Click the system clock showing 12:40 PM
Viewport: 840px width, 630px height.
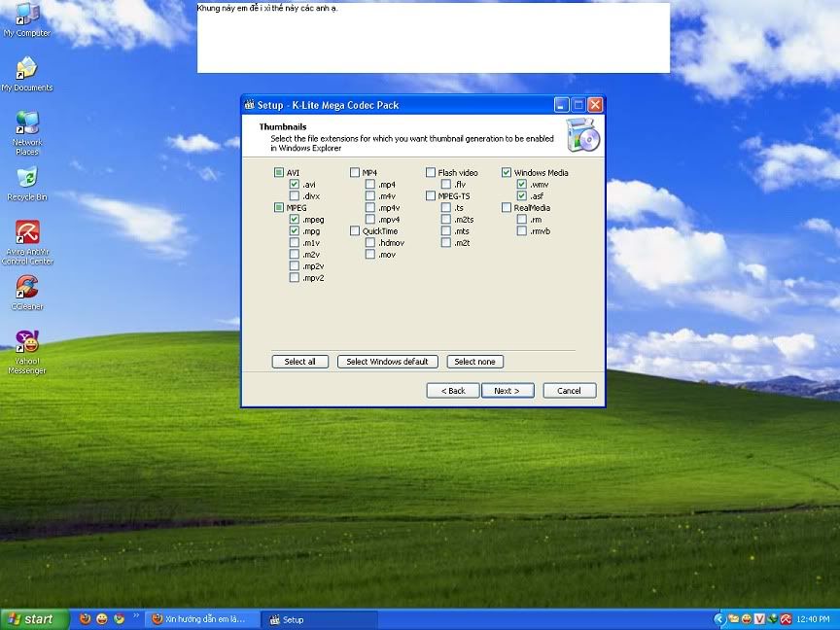(x=813, y=619)
